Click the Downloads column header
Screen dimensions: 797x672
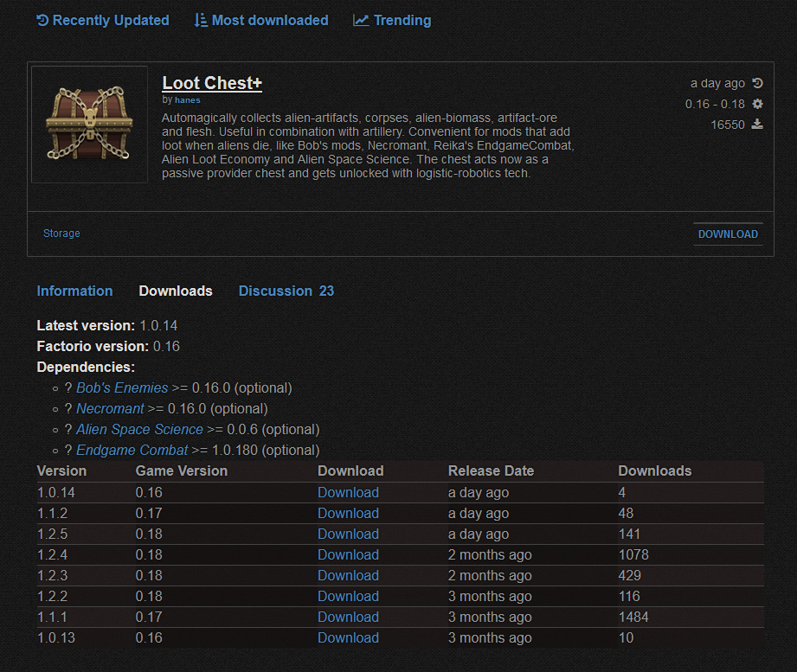pyautogui.click(x=655, y=470)
